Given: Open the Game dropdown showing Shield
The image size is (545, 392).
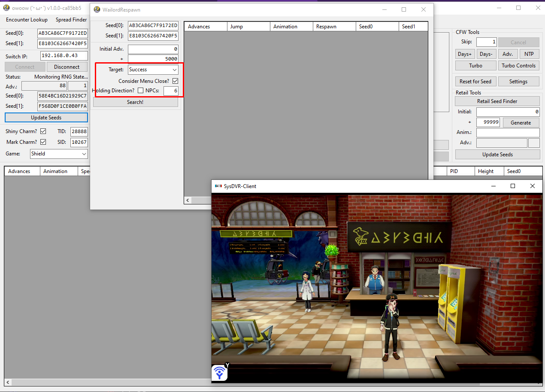Looking at the screenshot, I should 59,154.
